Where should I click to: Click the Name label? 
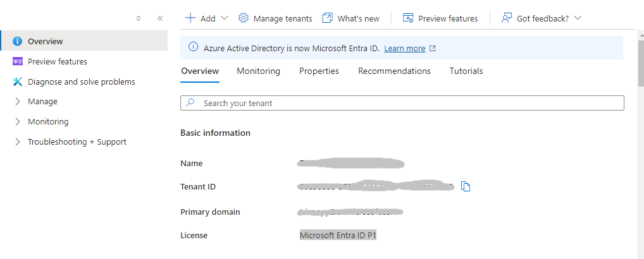pyautogui.click(x=192, y=163)
